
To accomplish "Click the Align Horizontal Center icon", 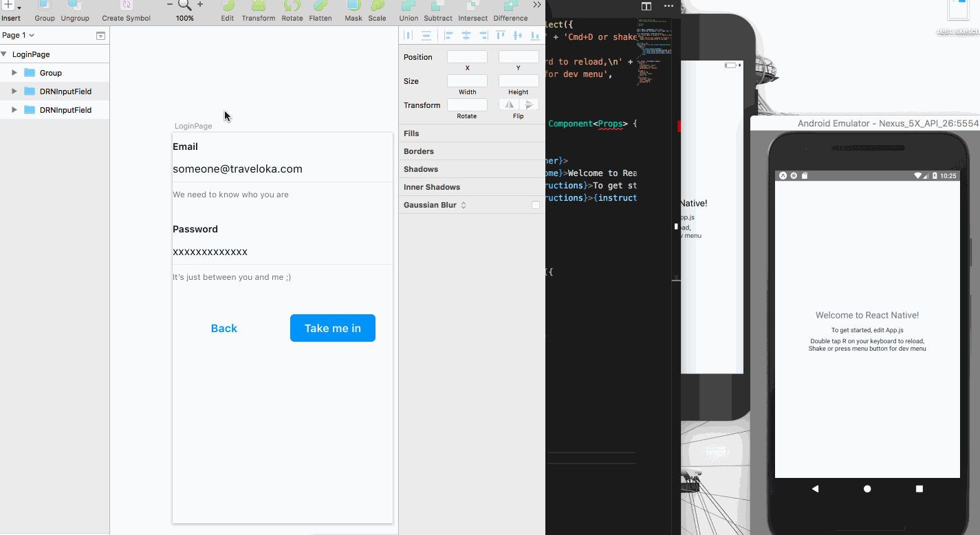I will pos(466,35).
